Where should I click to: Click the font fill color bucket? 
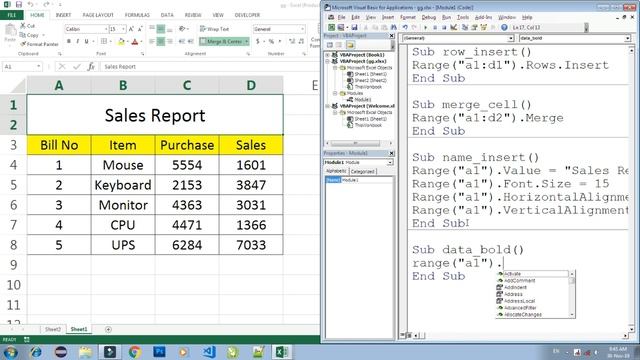[121, 41]
